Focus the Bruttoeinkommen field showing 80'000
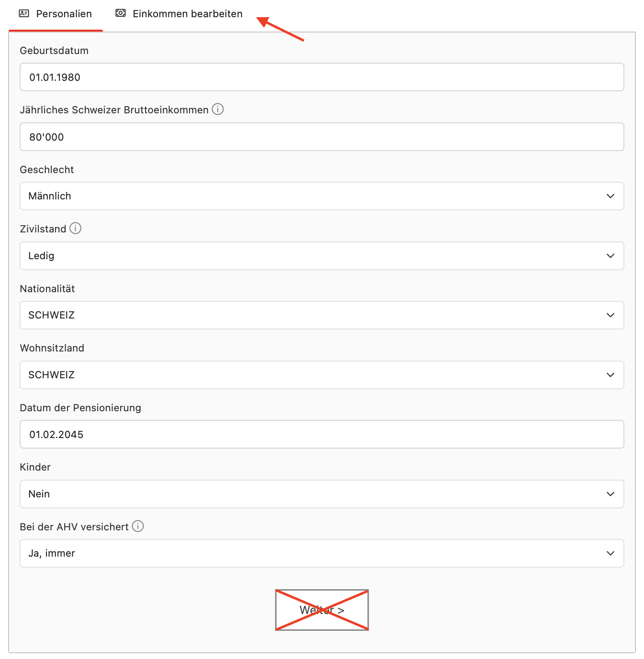This screenshot has height=659, width=644. click(322, 137)
